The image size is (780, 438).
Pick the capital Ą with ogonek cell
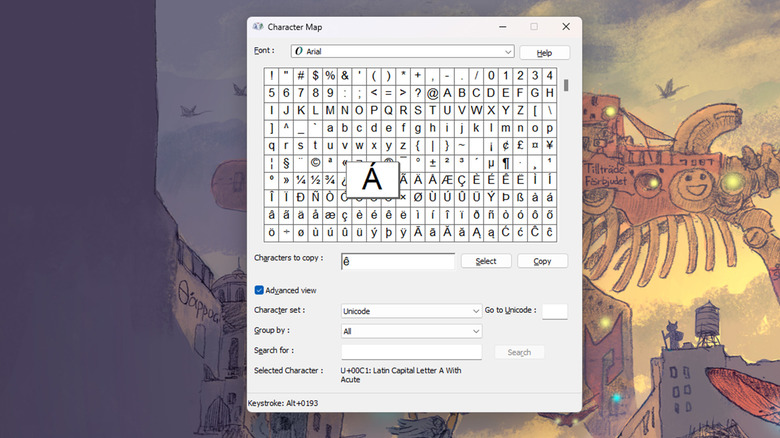[x=476, y=232]
